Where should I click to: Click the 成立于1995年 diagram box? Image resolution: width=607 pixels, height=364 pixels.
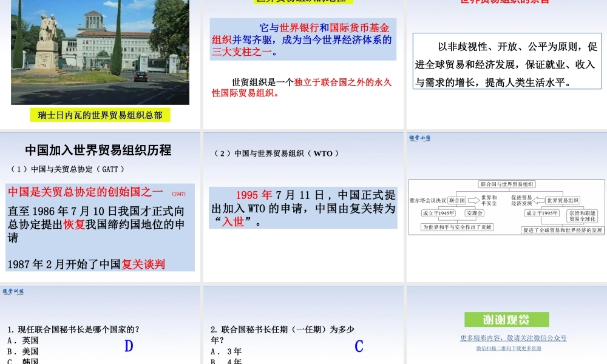point(541,214)
